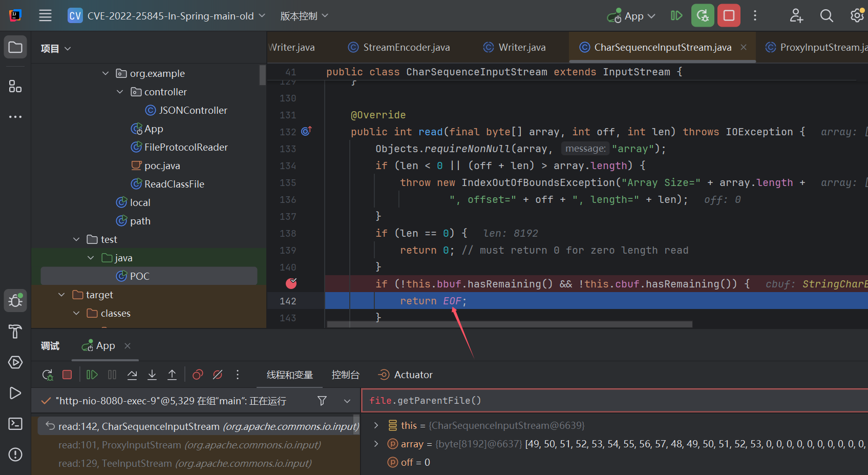The height and width of the screenshot is (475, 868).
Task: Expand 'array' variable node
Action: tap(376, 444)
